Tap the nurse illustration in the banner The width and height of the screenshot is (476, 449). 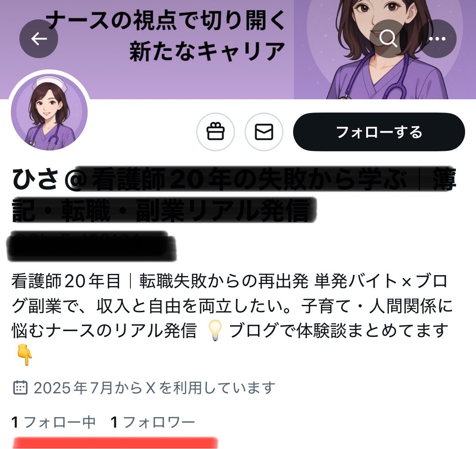[386, 50]
